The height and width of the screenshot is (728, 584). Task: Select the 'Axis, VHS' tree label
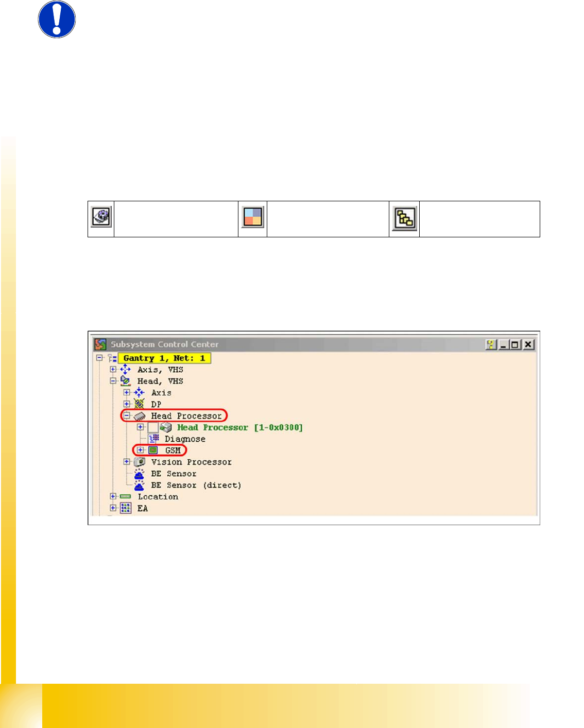[x=160, y=370]
